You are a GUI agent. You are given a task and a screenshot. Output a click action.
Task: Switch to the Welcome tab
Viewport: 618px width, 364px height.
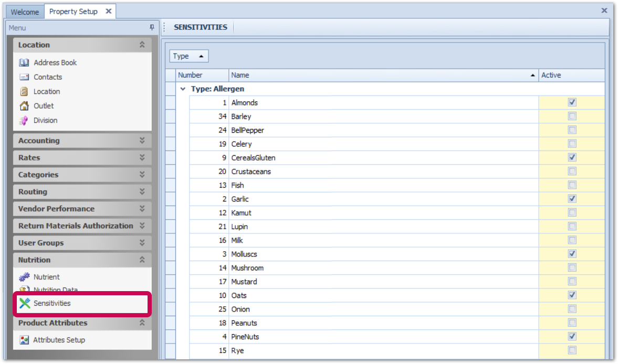[25, 12]
